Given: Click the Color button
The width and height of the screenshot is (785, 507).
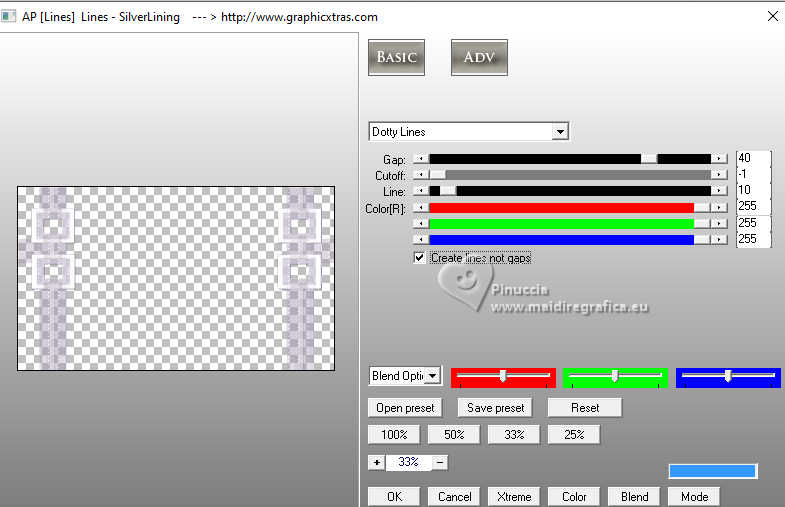Looking at the screenshot, I should [574, 496].
